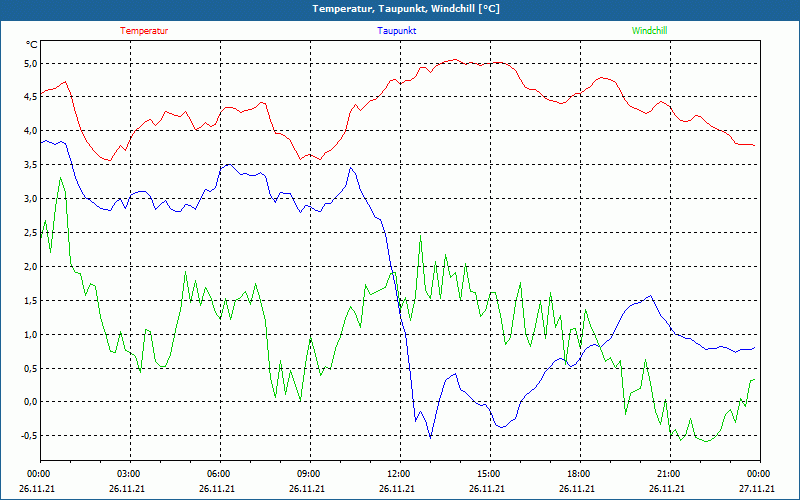Click the 2,0 y-axis value

coord(31,266)
